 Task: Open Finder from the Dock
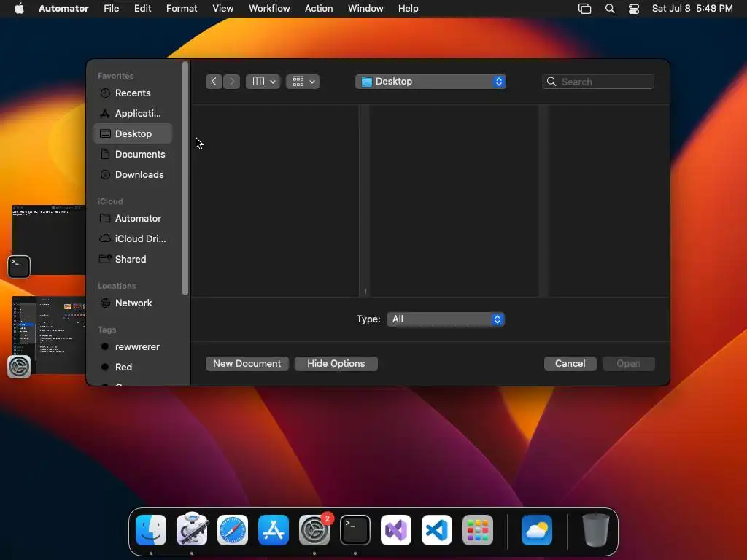(x=151, y=530)
